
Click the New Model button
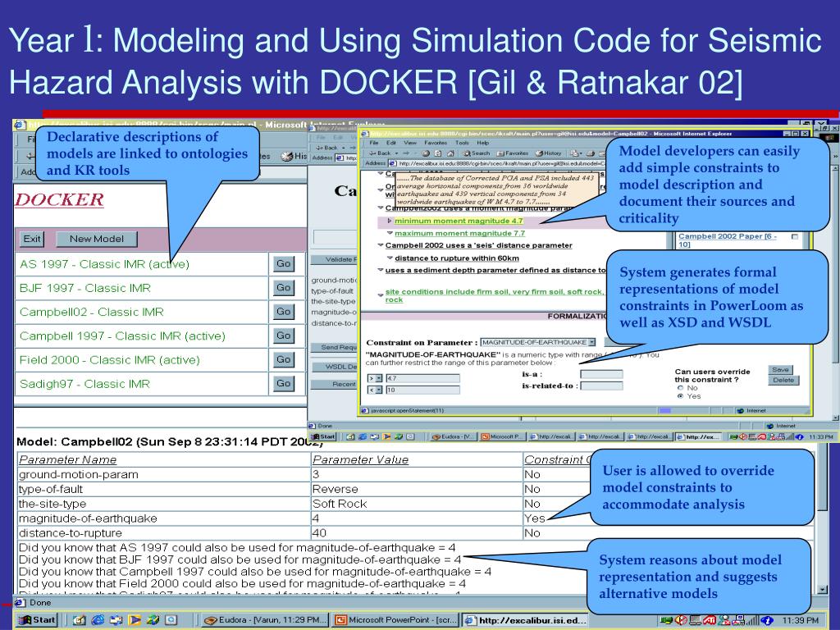coord(97,239)
